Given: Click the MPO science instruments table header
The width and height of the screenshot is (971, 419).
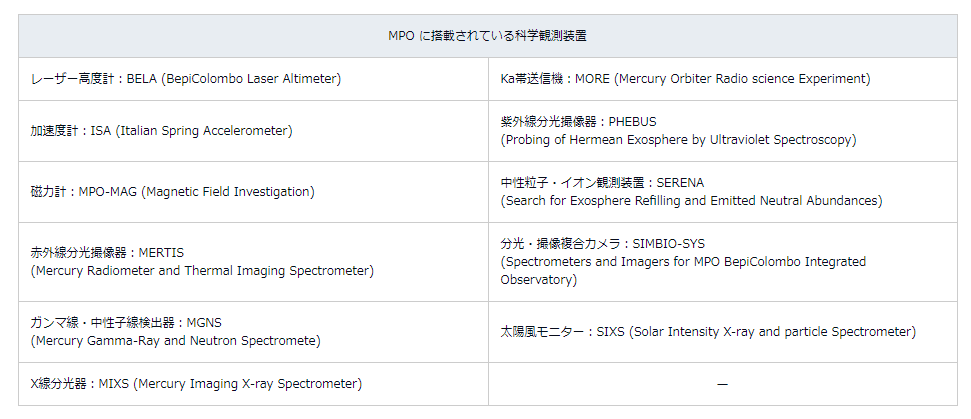Looking at the screenshot, I should tap(486, 35).
